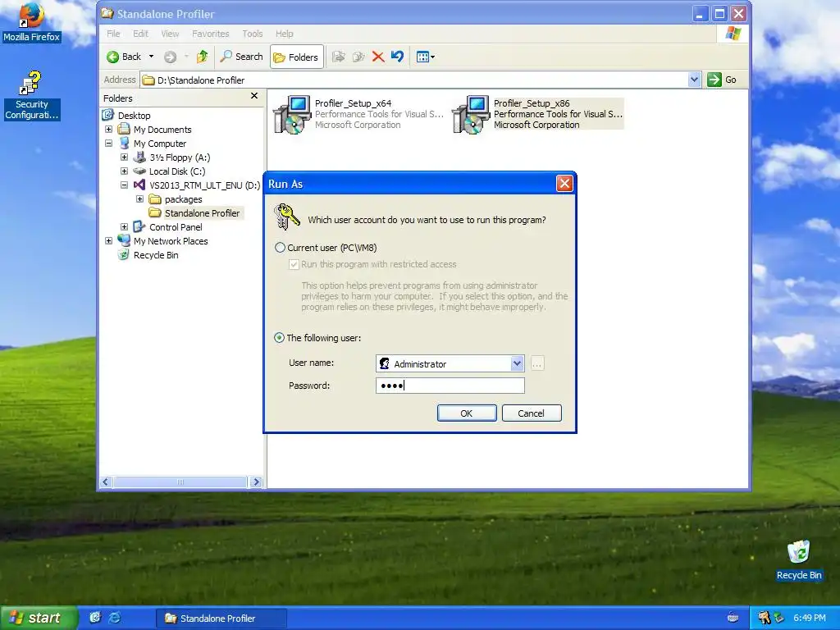Viewport: 840px width, 630px height.
Task: Open the Start menu
Action: click(x=38, y=619)
